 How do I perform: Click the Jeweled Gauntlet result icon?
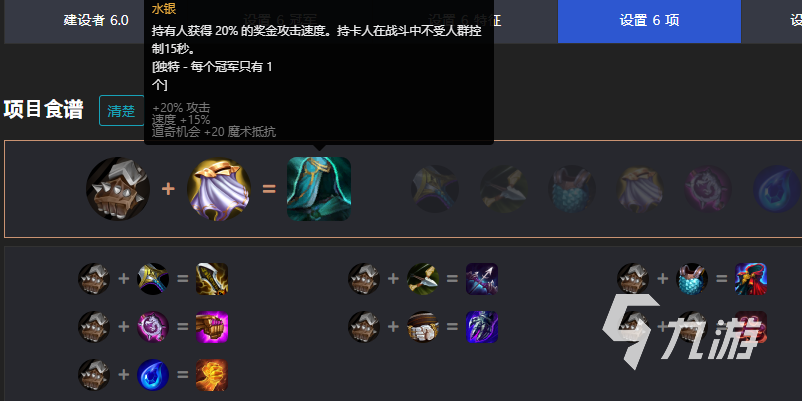click(212, 327)
